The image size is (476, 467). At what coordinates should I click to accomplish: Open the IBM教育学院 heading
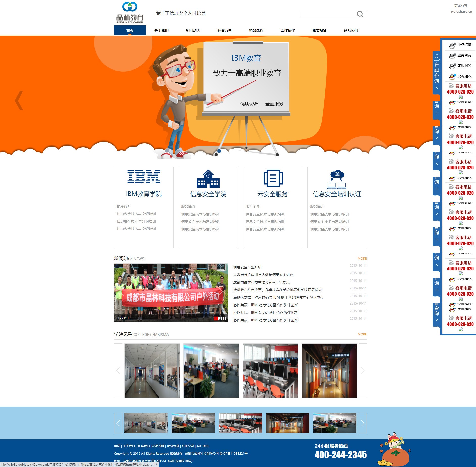144,194
